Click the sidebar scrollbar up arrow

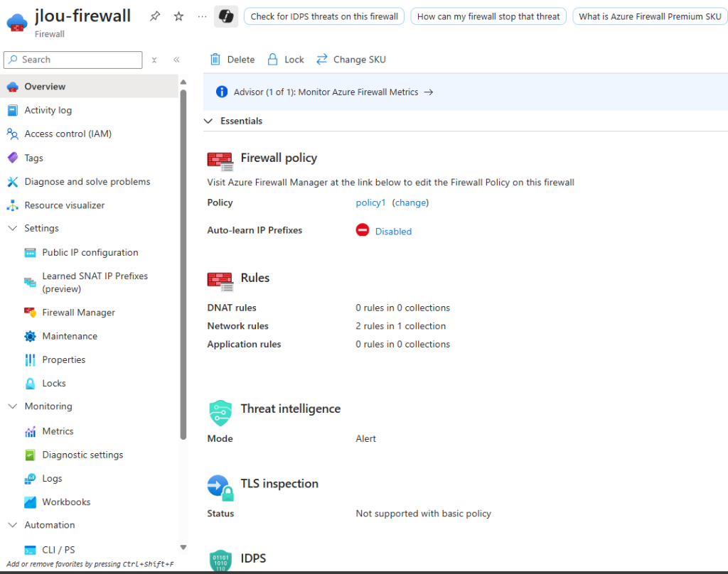coord(183,82)
